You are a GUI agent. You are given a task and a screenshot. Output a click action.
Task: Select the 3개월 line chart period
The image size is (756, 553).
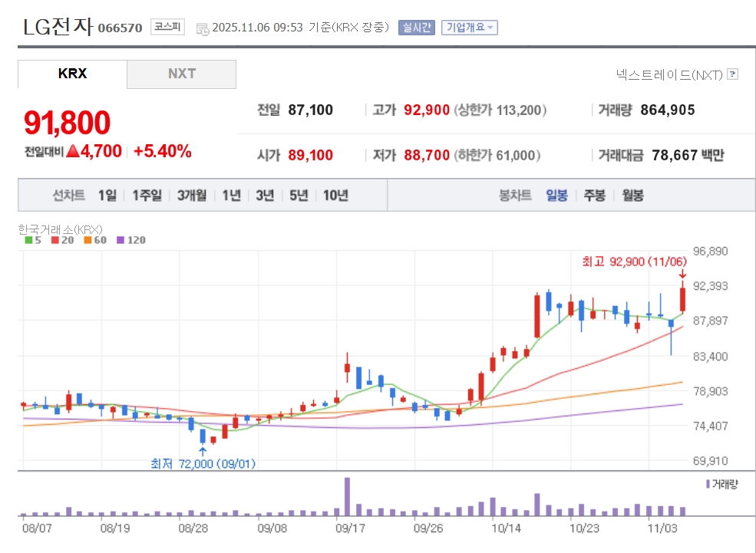click(191, 196)
